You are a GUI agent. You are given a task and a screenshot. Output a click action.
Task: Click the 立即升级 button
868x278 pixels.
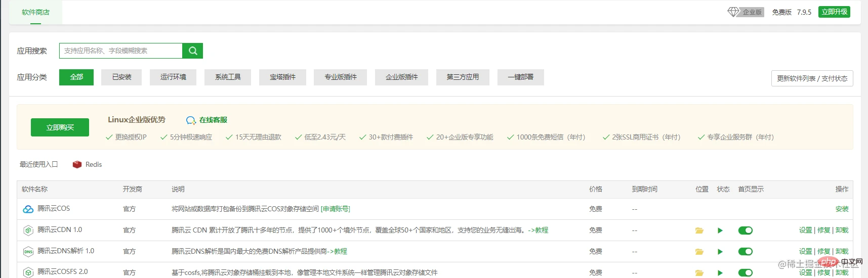point(835,12)
